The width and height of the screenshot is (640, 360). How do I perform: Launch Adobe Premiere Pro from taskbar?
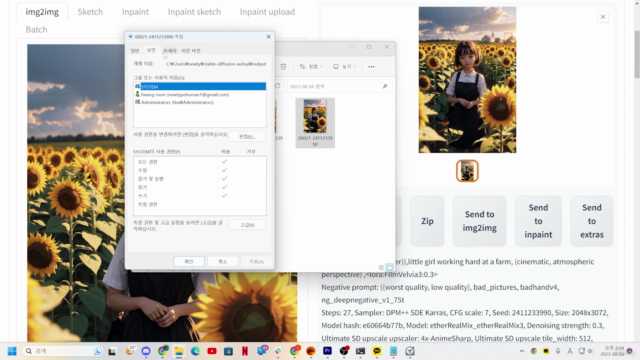point(327,351)
